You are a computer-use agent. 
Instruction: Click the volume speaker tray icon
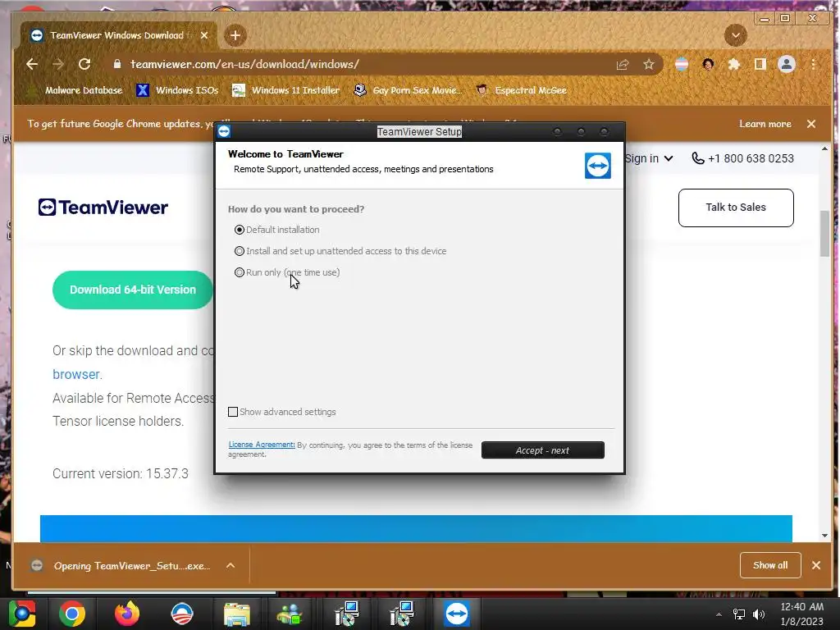click(759, 614)
